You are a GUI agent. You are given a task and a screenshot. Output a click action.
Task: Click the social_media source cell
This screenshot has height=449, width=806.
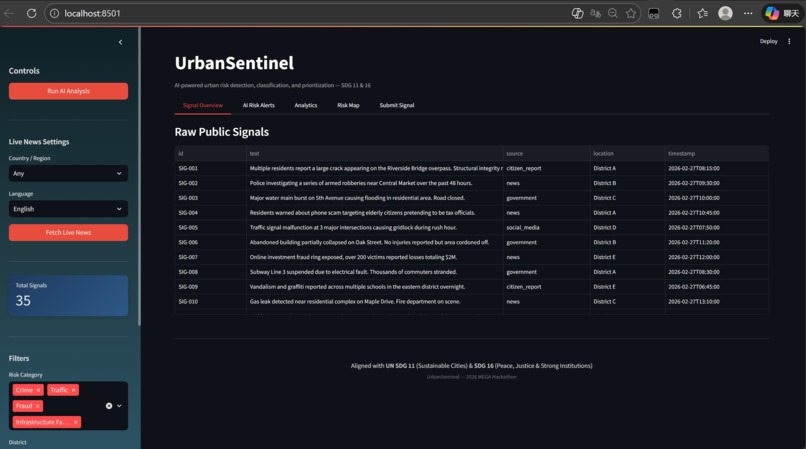click(546, 227)
